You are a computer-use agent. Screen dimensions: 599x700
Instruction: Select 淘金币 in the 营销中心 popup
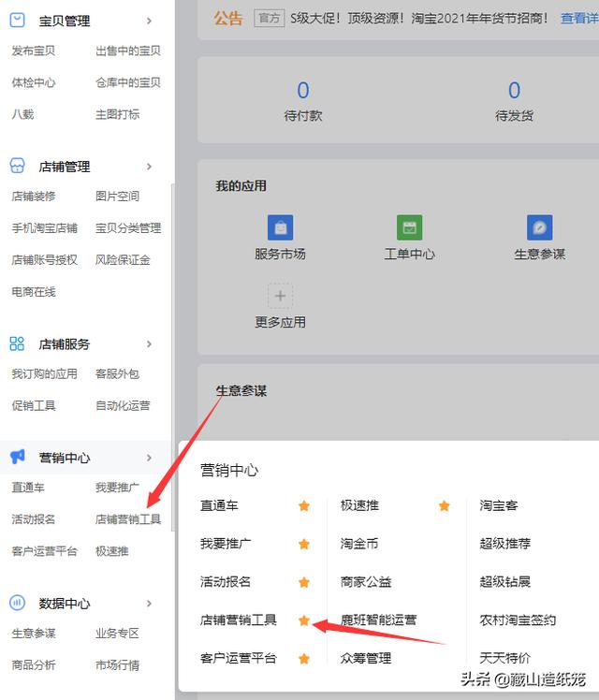(x=359, y=544)
